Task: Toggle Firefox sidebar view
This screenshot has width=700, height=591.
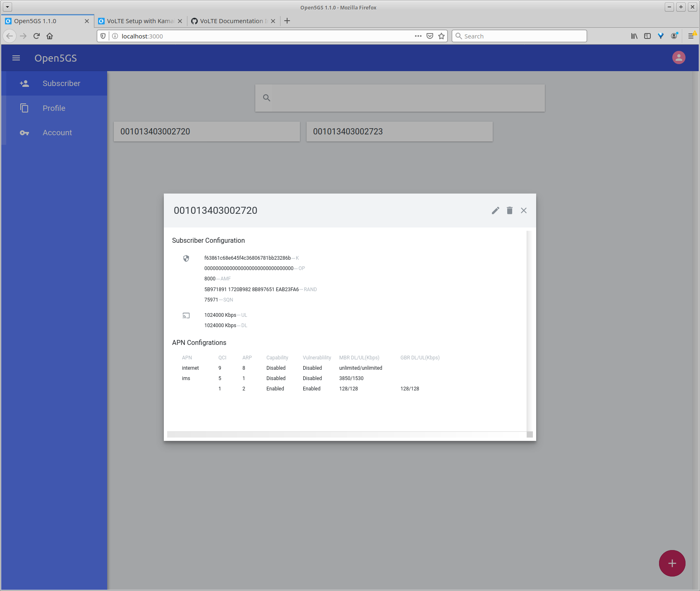Action: coord(647,36)
